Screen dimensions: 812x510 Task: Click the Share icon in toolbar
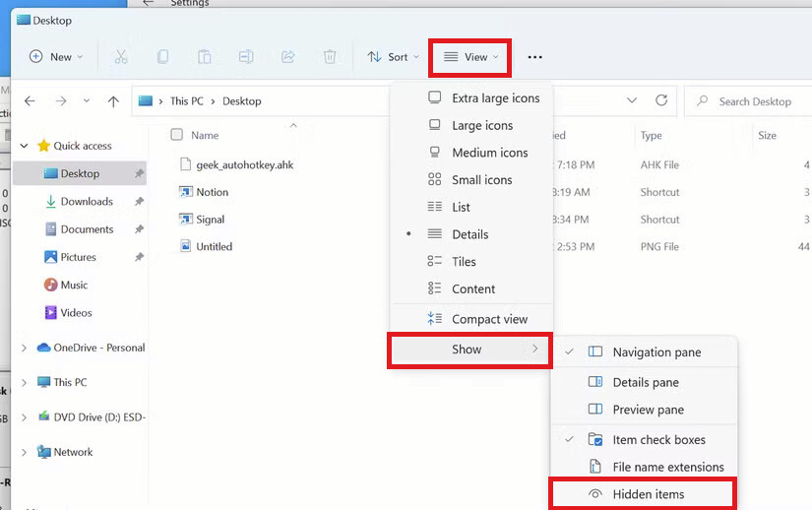288,57
